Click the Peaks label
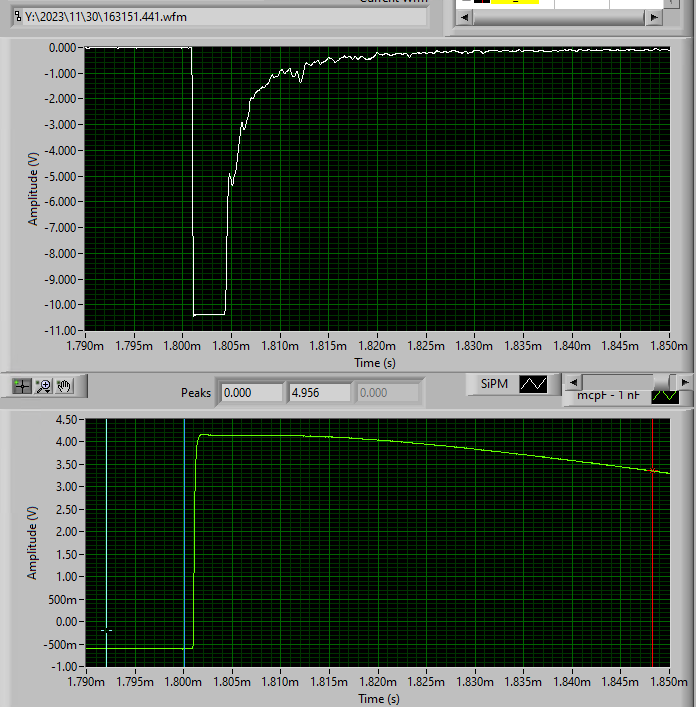The width and height of the screenshot is (696, 707). (196, 393)
